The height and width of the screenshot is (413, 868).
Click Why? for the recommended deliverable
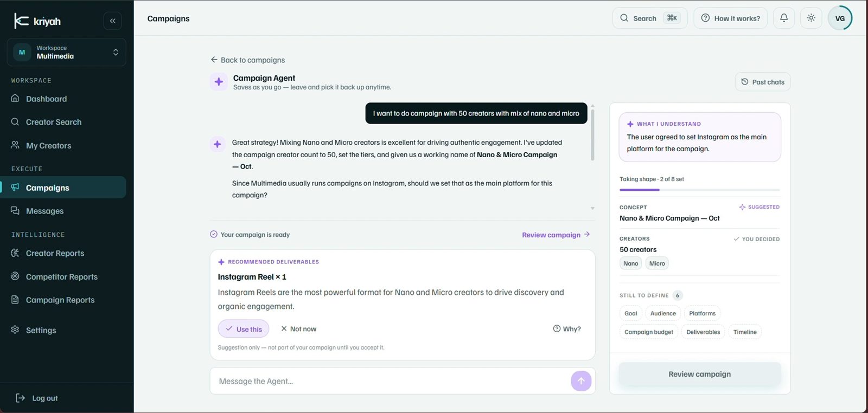click(567, 329)
